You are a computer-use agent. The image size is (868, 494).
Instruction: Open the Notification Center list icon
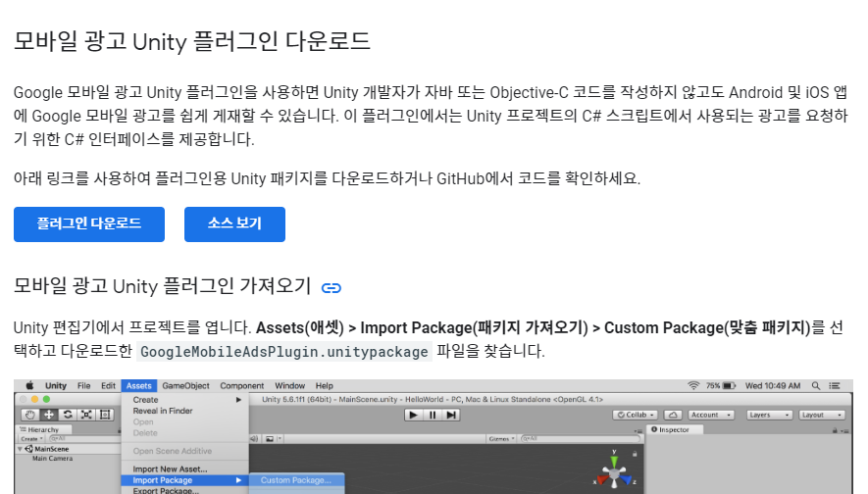(835, 385)
